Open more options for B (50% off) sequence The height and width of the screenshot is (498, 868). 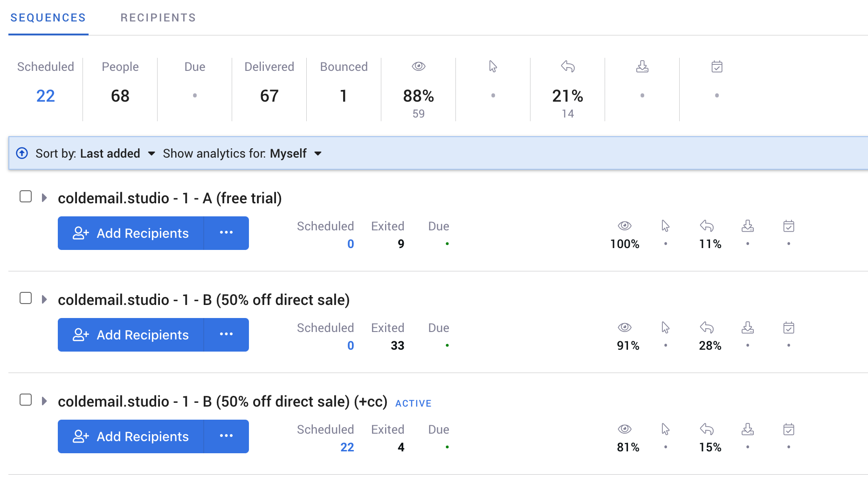coord(226,335)
